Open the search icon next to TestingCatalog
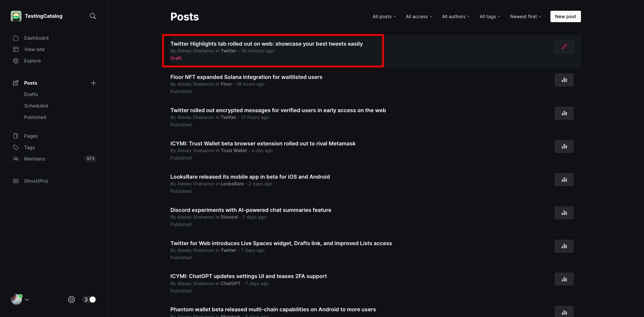 click(x=93, y=16)
